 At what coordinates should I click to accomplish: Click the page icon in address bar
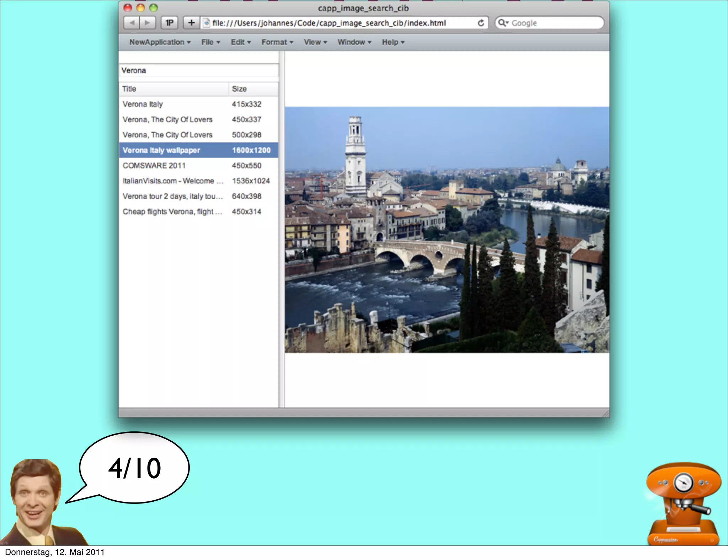206,23
